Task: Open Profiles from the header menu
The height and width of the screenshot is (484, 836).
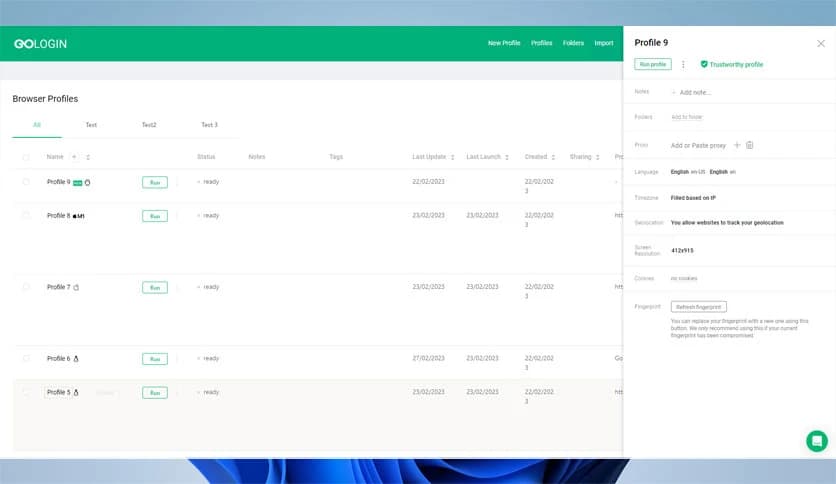Action: tap(542, 43)
